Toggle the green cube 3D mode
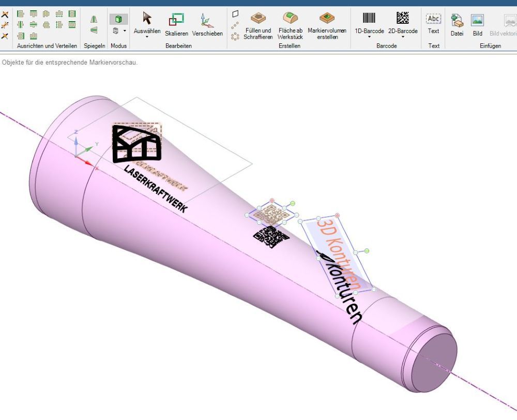The width and height of the screenshot is (517, 420). pyautogui.click(x=118, y=19)
